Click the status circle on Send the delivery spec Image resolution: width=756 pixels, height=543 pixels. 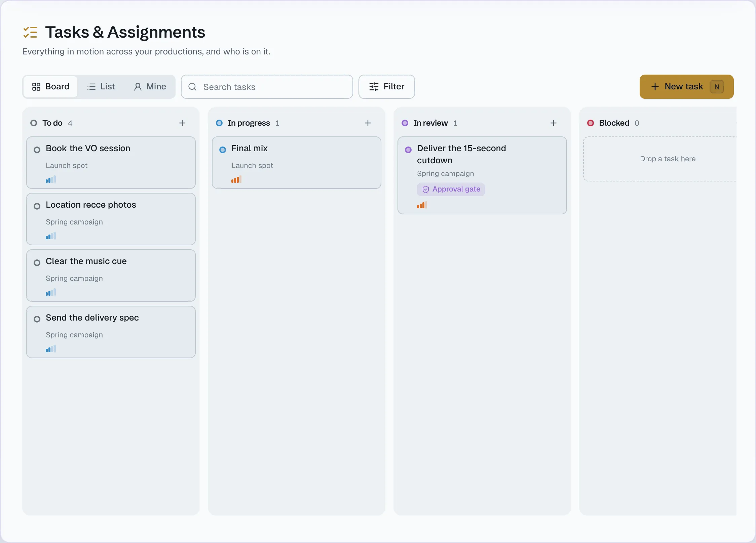pos(37,319)
